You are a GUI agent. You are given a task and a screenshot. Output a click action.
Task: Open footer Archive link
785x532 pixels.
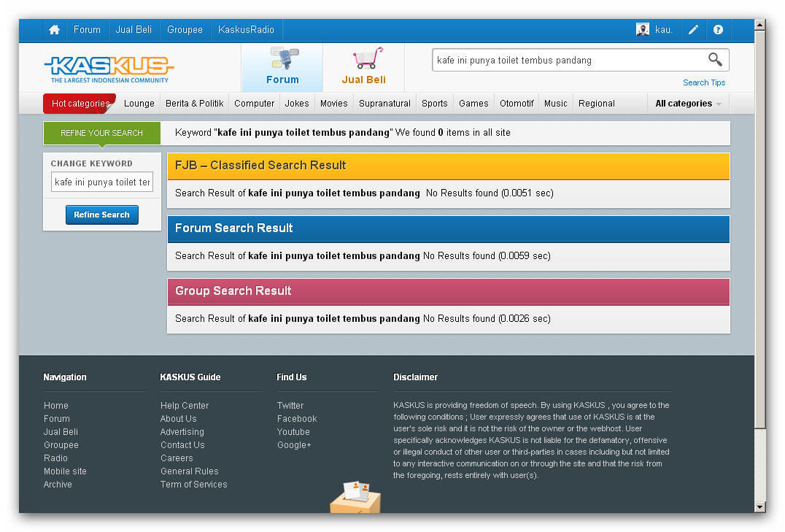pyautogui.click(x=58, y=485)
